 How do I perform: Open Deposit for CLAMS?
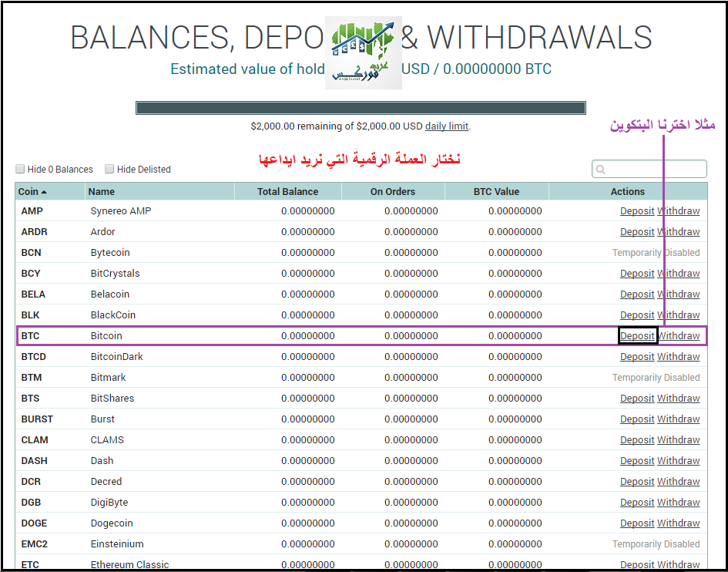click(637, 439)
